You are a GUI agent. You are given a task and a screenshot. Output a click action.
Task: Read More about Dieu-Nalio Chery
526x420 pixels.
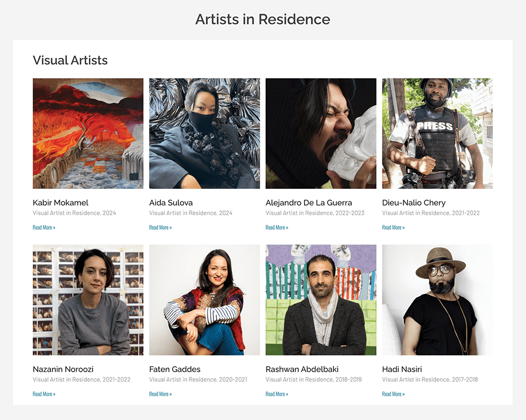393,227
